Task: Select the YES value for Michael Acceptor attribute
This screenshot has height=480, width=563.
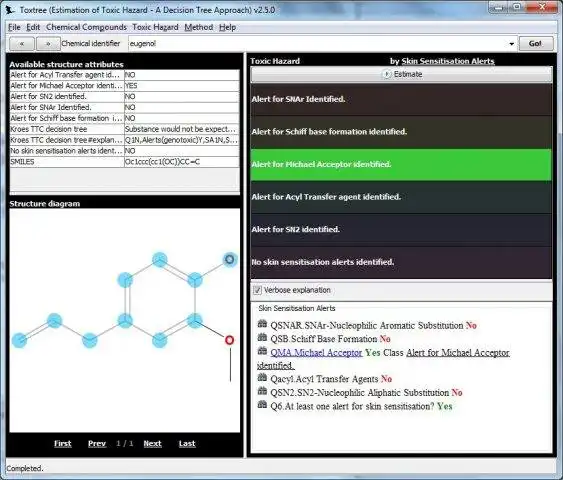Action: click(181, 85)
